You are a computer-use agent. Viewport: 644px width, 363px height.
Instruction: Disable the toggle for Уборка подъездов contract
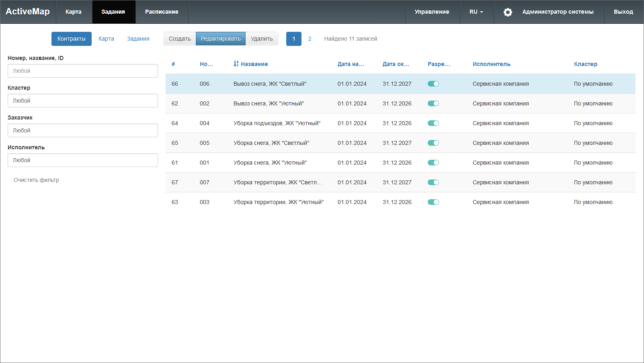tap(433, 123)
